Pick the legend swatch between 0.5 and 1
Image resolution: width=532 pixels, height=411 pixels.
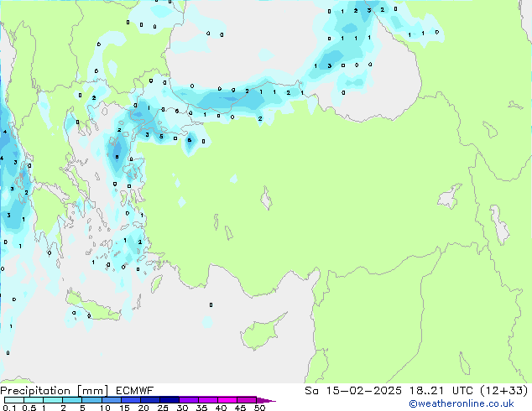pos(34,400)
